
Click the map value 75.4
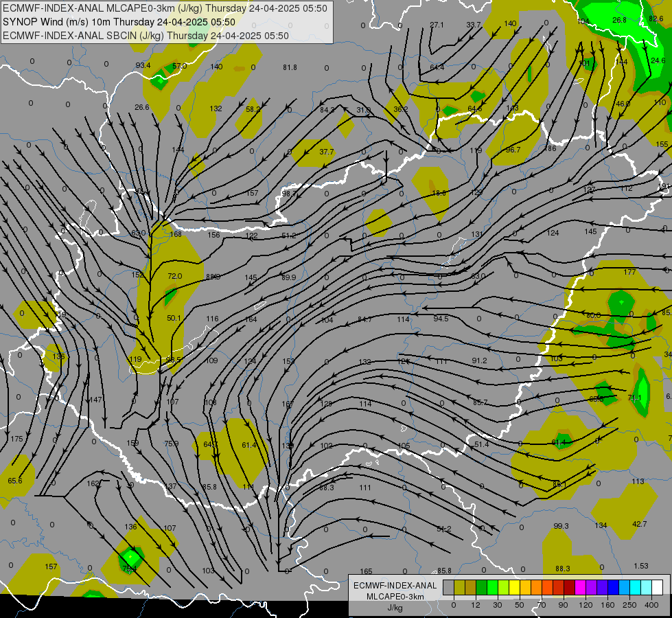pos(130,569)
